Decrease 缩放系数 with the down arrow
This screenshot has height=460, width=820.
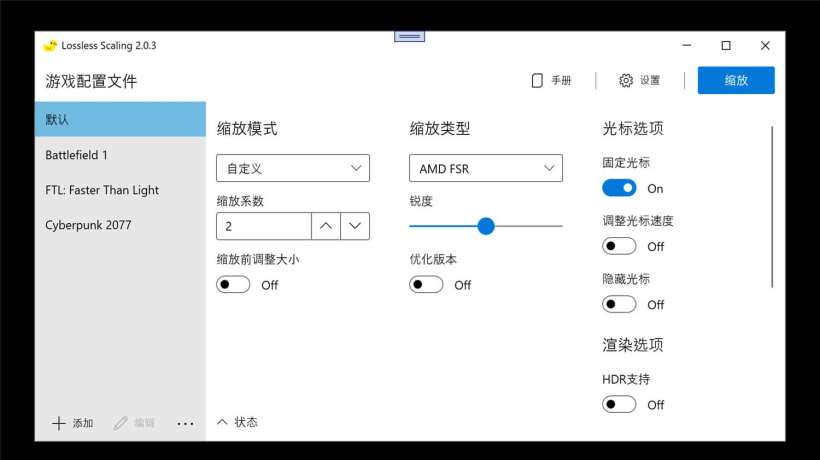pyautogui.click(x=355, y=226)
